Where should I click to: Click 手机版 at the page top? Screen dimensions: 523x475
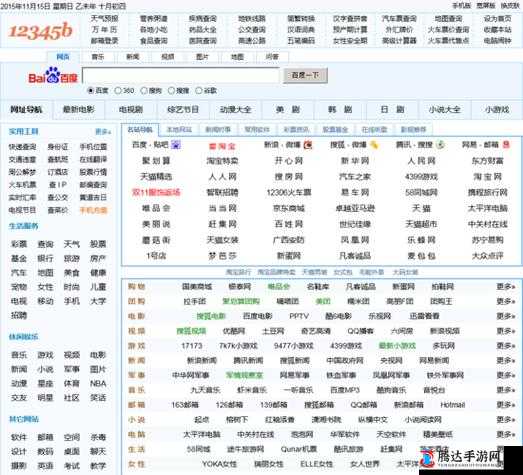point(461,6)
